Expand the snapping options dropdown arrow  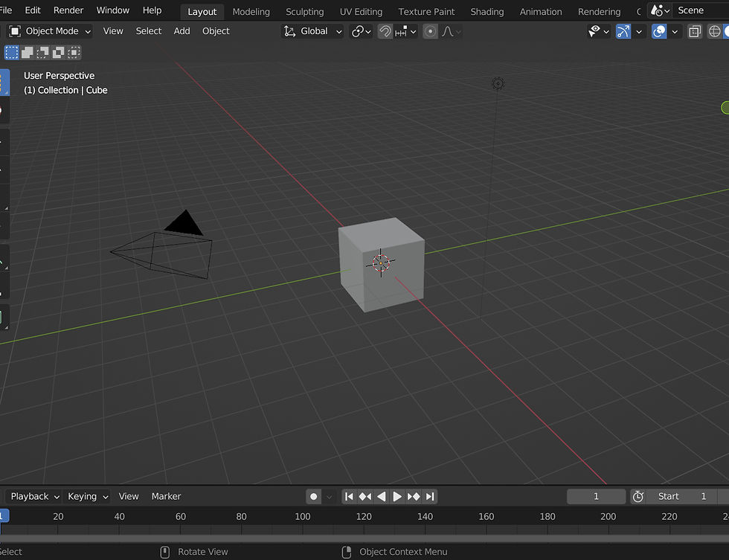click(414, 31)
